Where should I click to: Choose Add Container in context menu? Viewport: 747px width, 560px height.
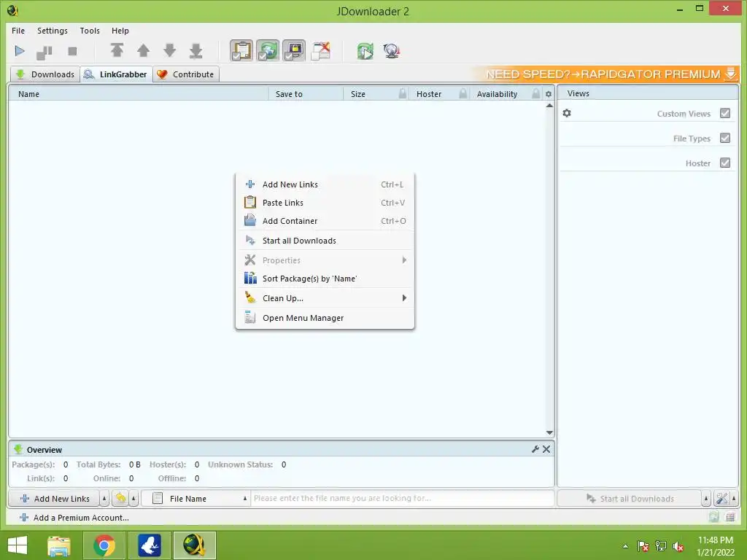pos(325,221)
